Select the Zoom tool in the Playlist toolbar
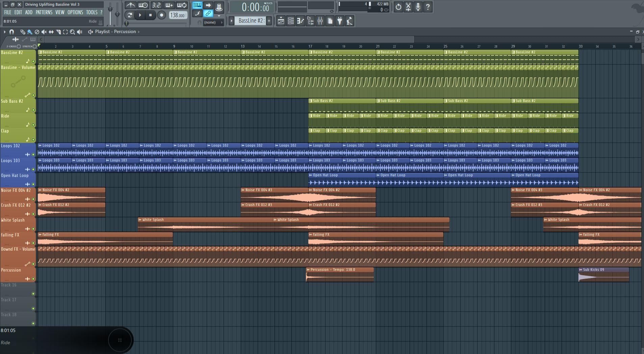The image size is (644, 354). (72, 31)
